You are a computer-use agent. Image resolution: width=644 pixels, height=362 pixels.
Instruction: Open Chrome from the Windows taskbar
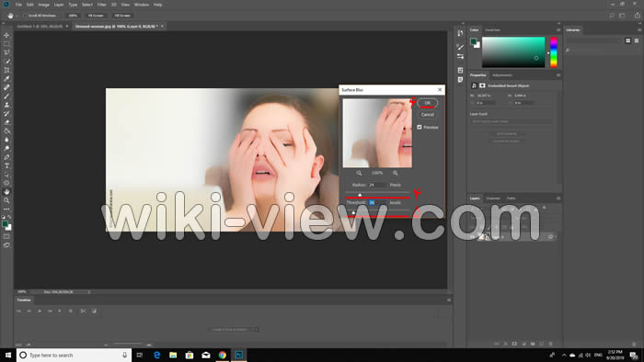[x=223, y=355]
